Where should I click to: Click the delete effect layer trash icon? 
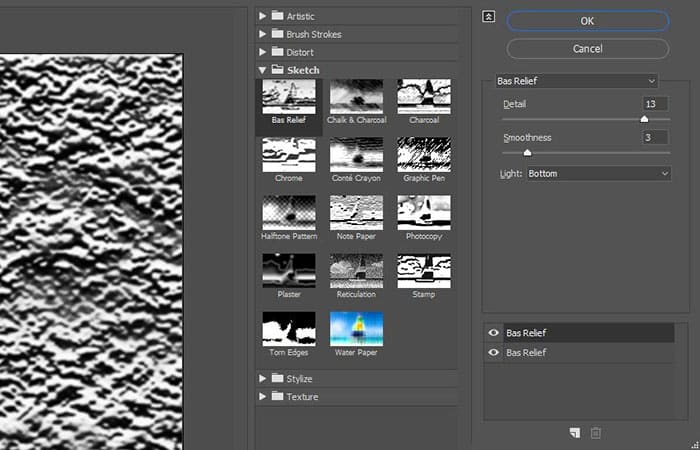pyautogui.click(x=596, y=433)
